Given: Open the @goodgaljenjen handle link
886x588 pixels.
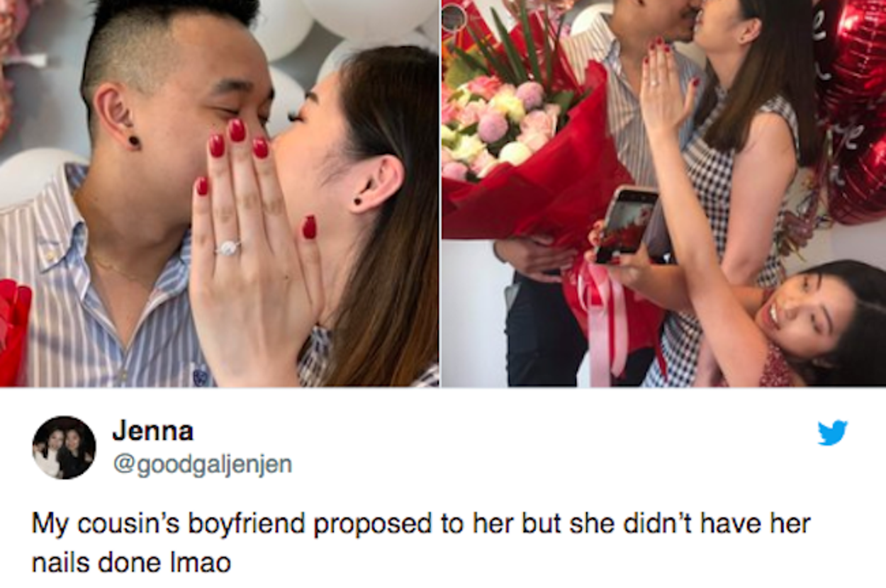Looking at the screenshot, I should click(x=203, y=465).
